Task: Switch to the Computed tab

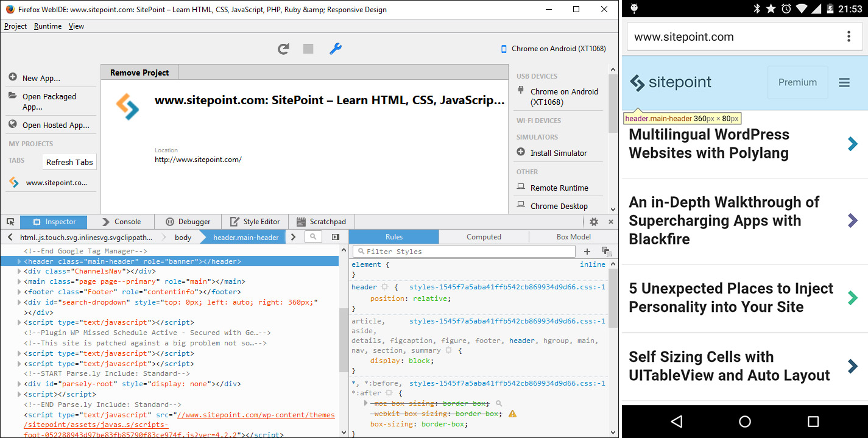Action: 483,236
